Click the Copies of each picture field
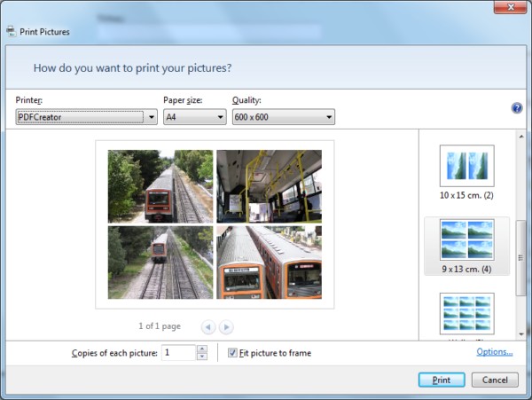532x400 pixels. 178,352
